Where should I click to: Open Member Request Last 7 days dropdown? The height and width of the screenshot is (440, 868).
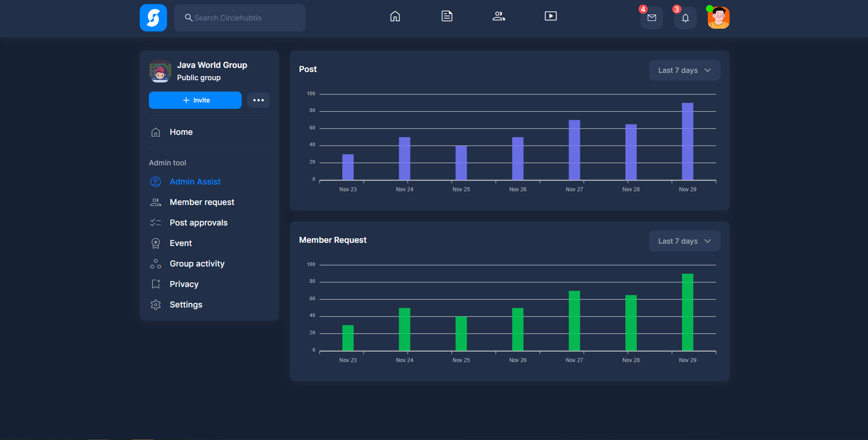click(x=685, y=241)
